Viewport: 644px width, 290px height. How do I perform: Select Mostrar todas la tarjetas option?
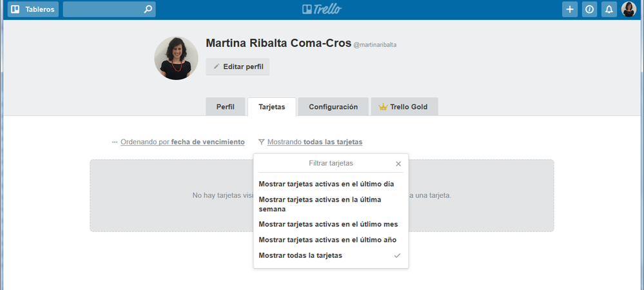331,255
